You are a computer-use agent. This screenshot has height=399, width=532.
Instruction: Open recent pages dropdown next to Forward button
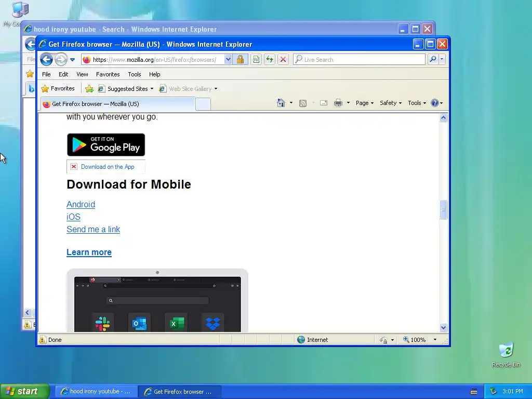pyautogui.click(x=72, y=60)
